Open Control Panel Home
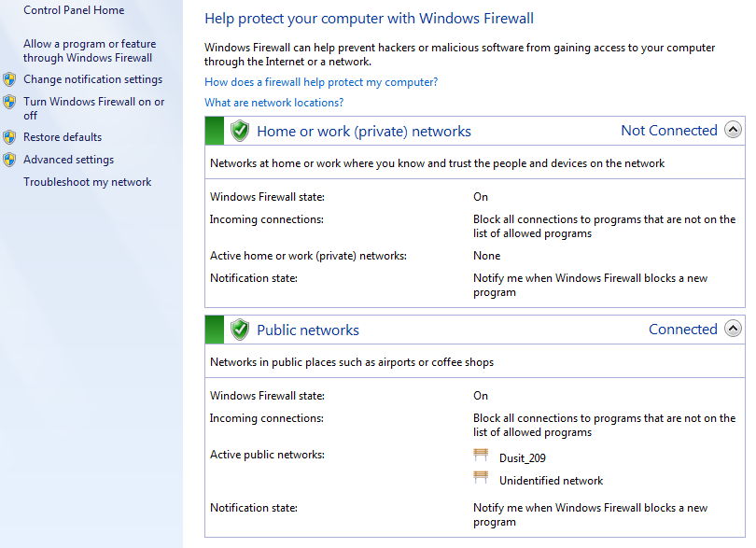This screenshot has height=548, width=756. tap(74, 10)
